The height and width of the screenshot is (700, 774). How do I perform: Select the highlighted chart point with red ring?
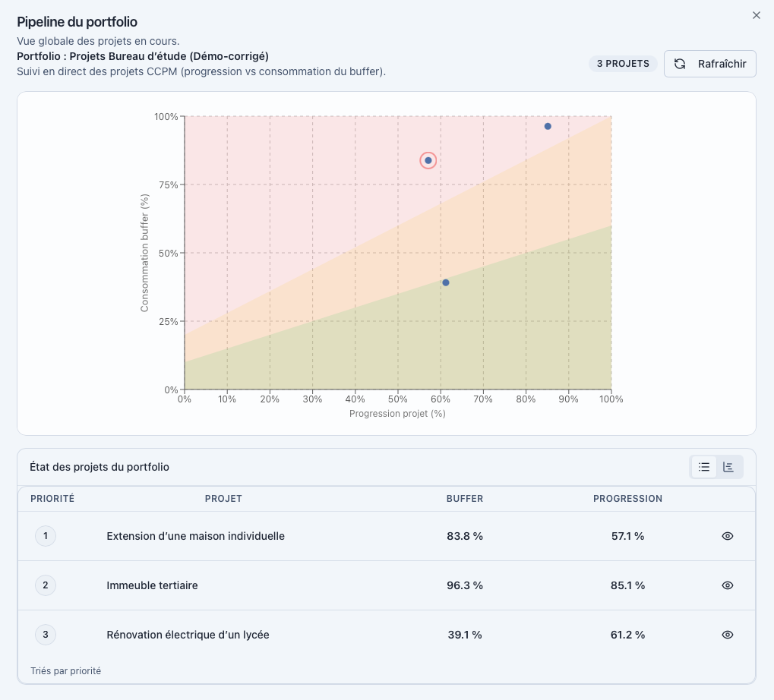point(428,160)
